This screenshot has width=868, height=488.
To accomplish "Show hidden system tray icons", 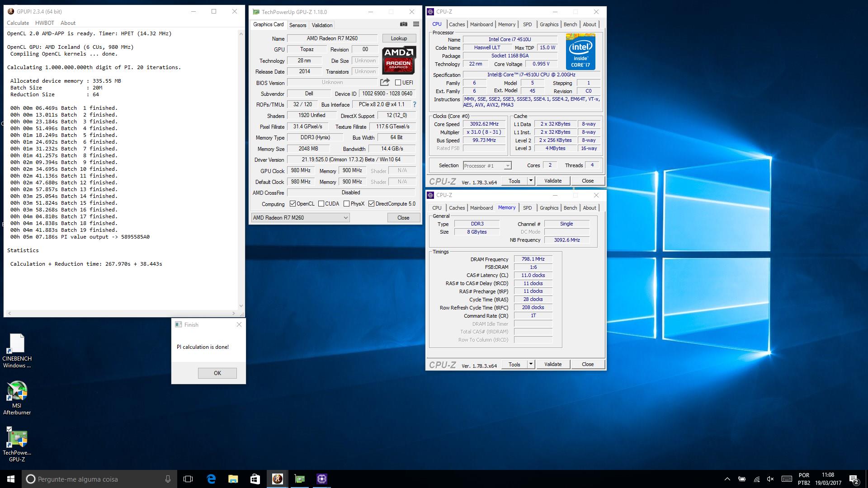I will pyautogui.click(x=727, y=479).
